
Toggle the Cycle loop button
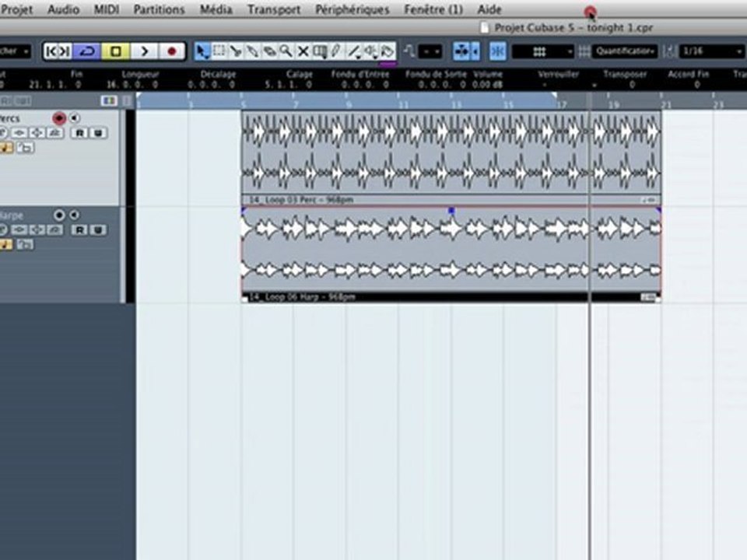86,51
